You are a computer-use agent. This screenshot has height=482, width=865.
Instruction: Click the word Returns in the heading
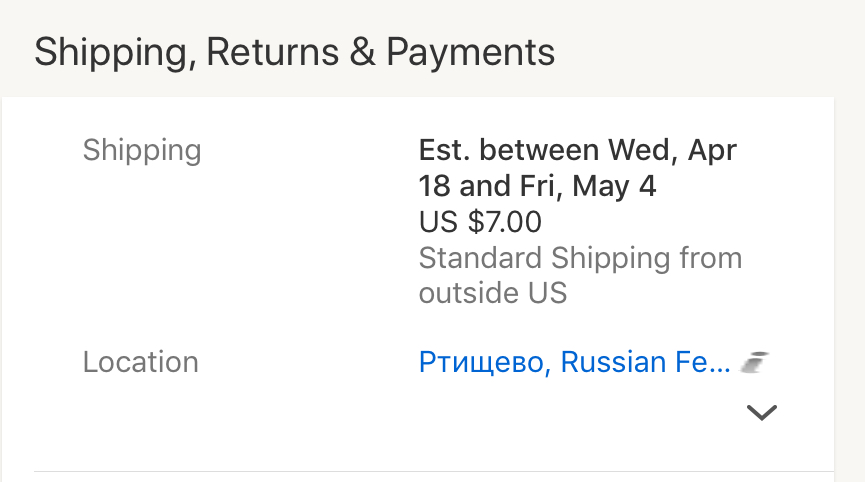pos(273,52)
